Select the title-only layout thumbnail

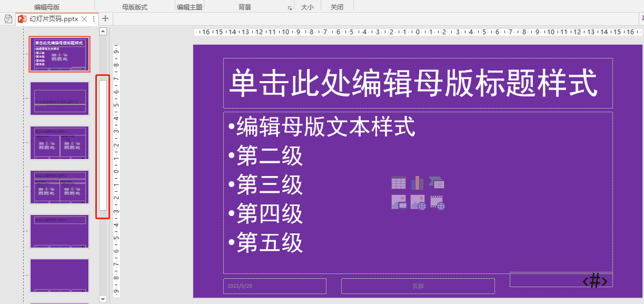click(x=60, y=231)
